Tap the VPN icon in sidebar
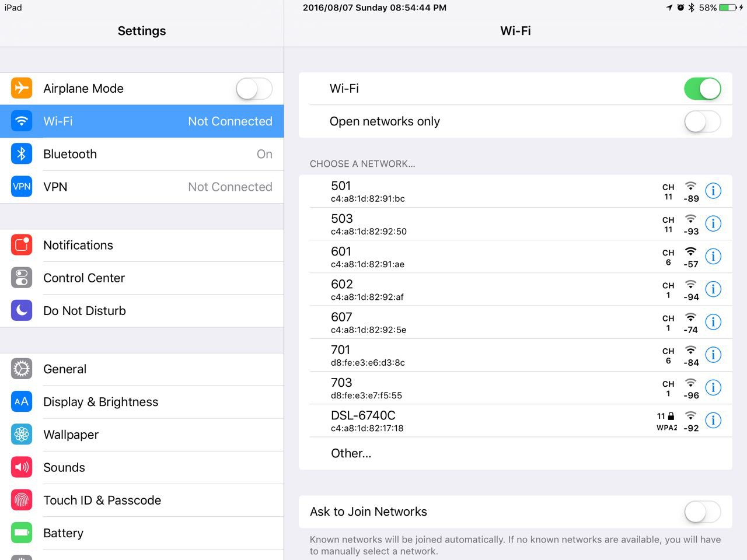The image size is (747, 560). coord(22,187)
